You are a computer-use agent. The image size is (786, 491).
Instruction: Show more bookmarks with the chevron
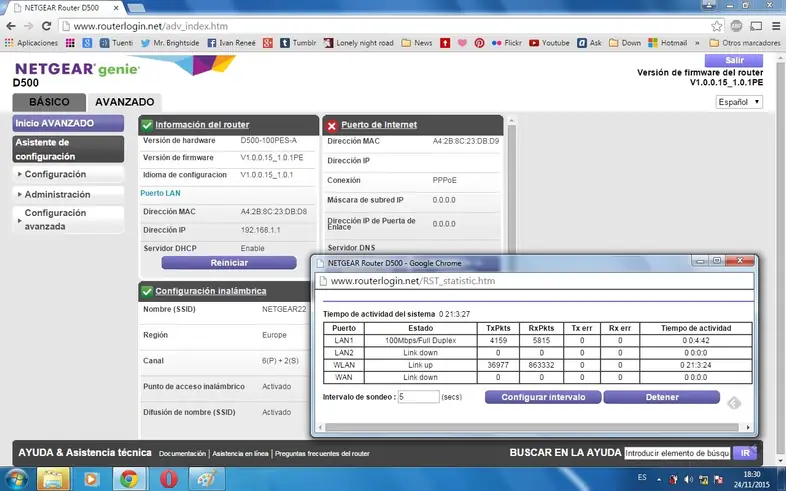click(x=697, y=43)
